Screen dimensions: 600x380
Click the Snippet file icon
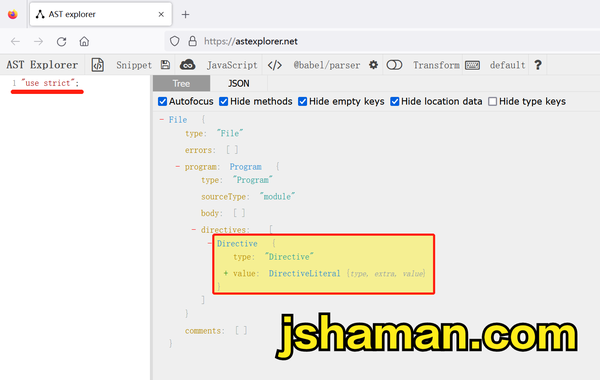click(x=98, y=65)
